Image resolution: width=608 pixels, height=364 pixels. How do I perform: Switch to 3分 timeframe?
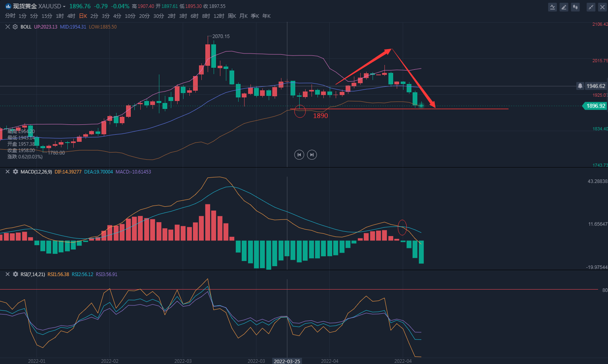[106, 16]
